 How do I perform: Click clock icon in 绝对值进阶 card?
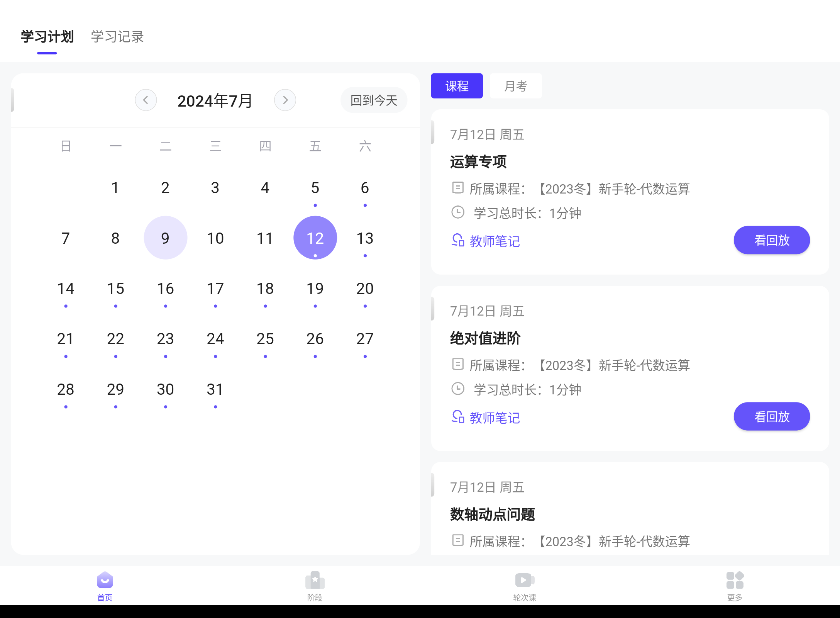(x=458, y=389)
